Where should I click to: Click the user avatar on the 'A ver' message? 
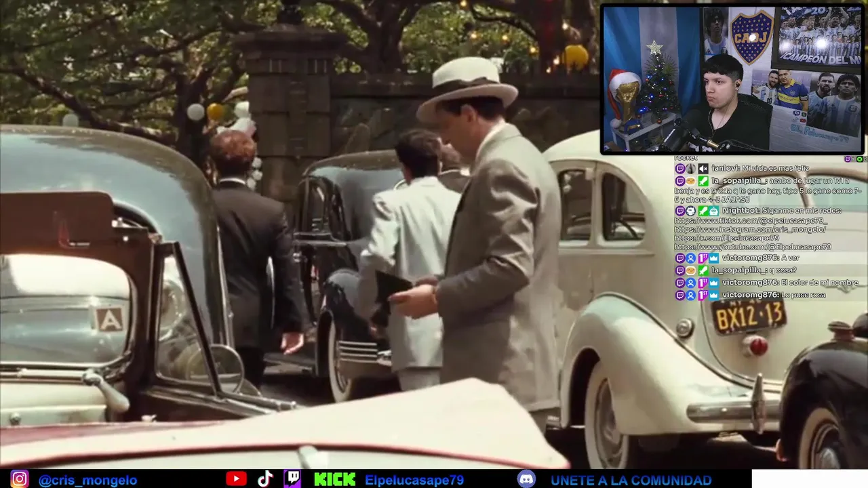691,258
